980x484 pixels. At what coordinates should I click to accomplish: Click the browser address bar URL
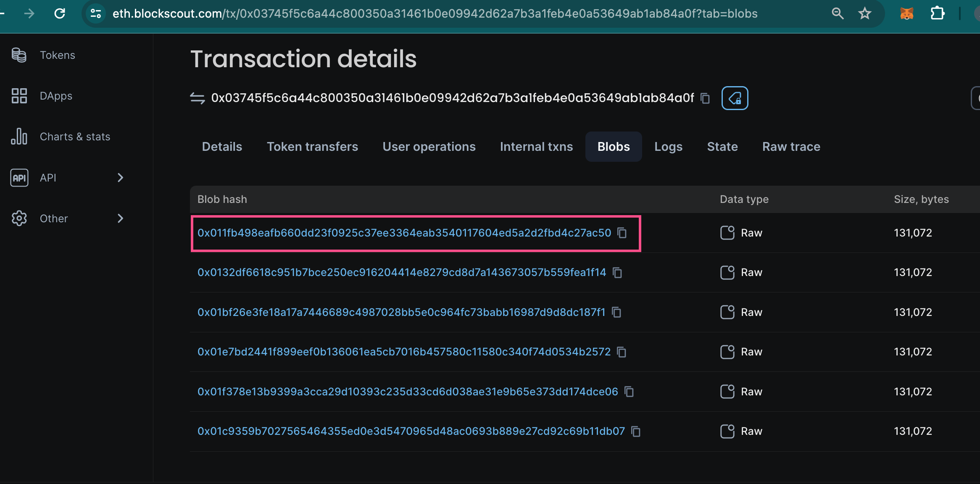435,13
